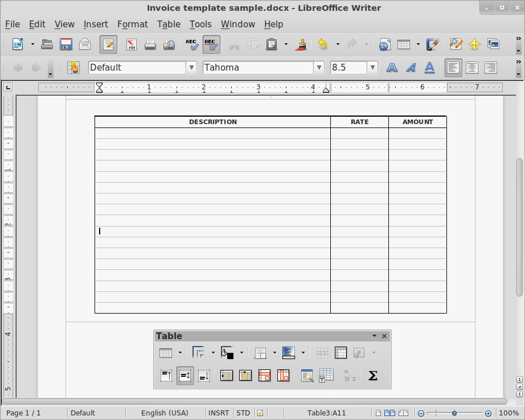Print the file directly with the printer icon
Screen dimensions: 525x420
pos(150,44)
